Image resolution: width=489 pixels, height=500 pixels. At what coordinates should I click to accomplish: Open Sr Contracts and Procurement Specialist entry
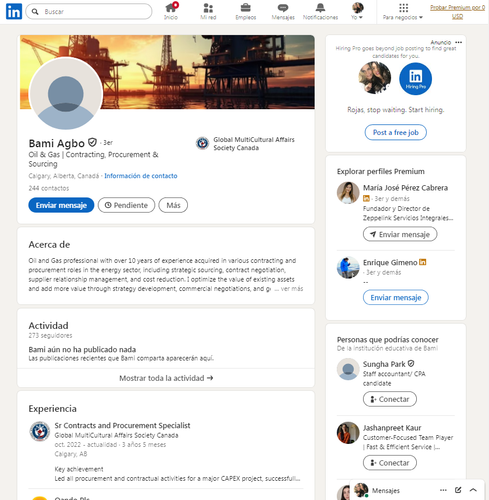pyautogui.click(x=122, y=425)
